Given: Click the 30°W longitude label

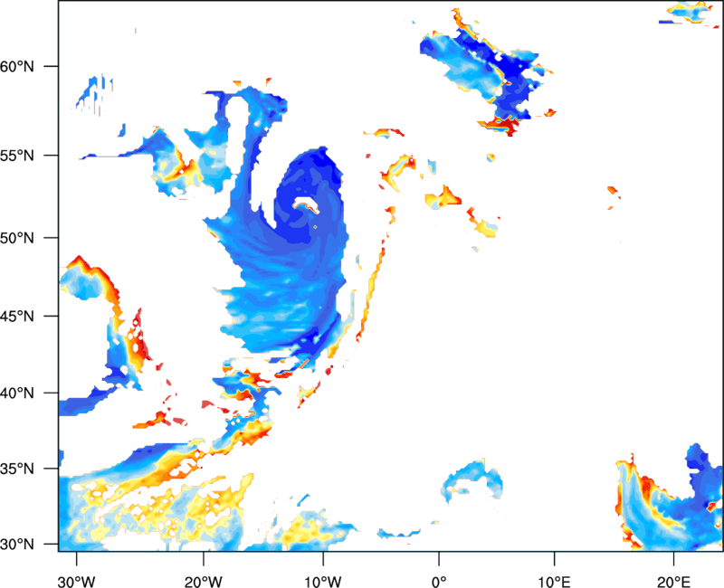Looking at the screenshot, I should coord(77,582).
